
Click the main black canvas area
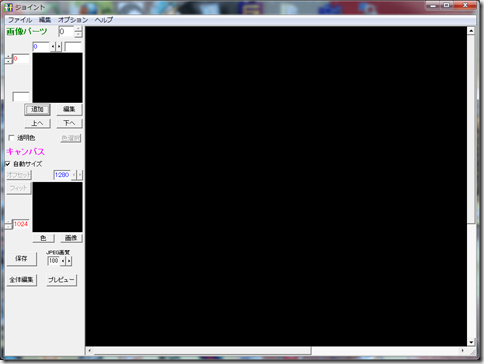tap(276, 186)
